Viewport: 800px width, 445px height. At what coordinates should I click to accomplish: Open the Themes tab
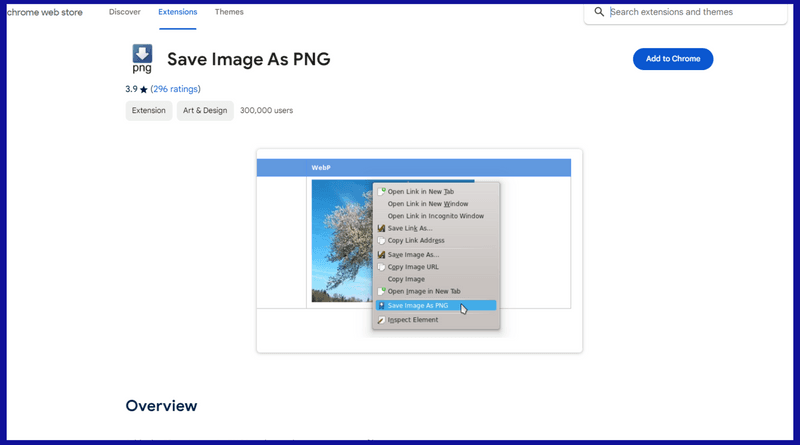coord(229,12)
